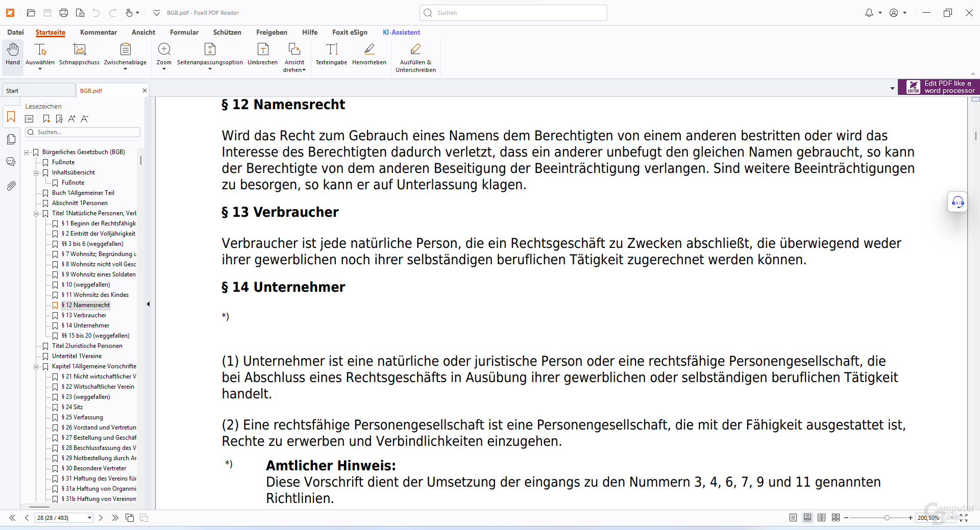Jump to § 13 Verbraucher bookmark
This screenshot has width=980, height=530.
[x=84, y=315]
